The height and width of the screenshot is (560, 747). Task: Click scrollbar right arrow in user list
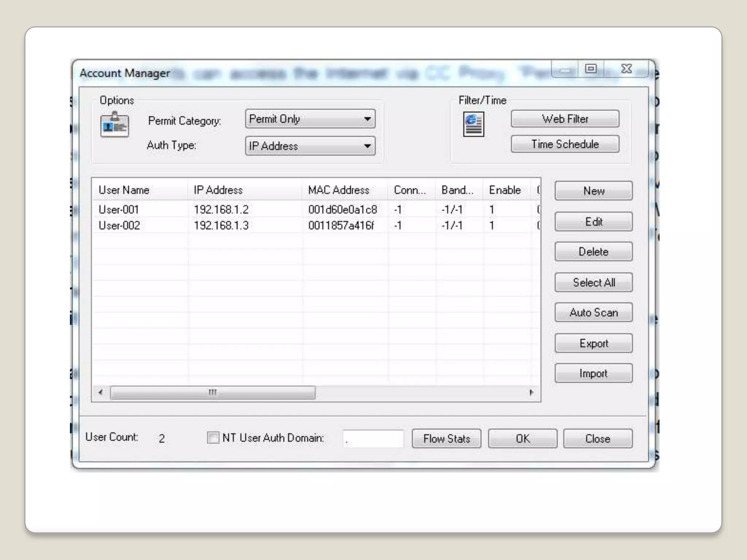coord(531,392)
